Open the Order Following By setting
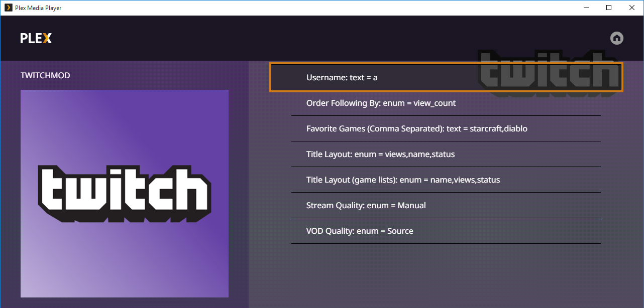Viewport: 644px width, 308px height. [446, 103]
